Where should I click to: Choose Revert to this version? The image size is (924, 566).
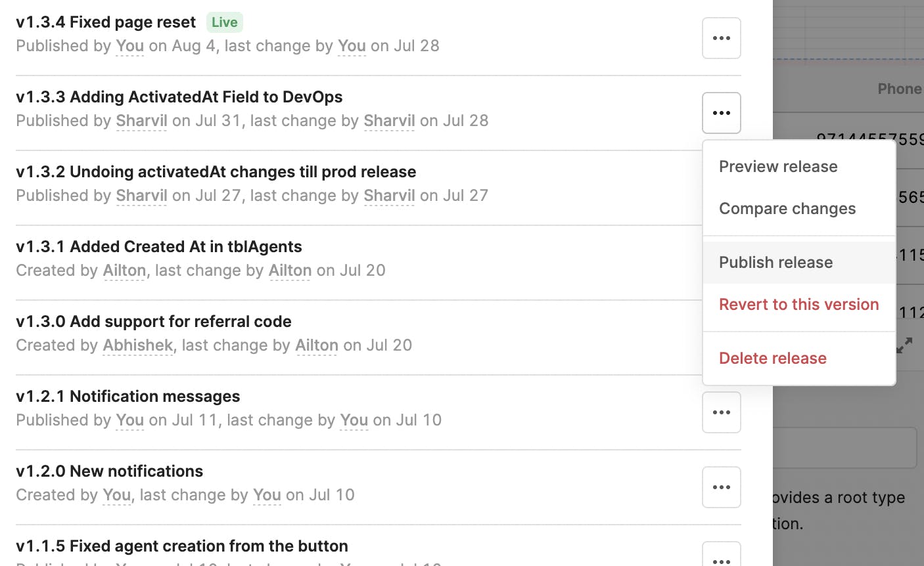[x=799, y=305]
